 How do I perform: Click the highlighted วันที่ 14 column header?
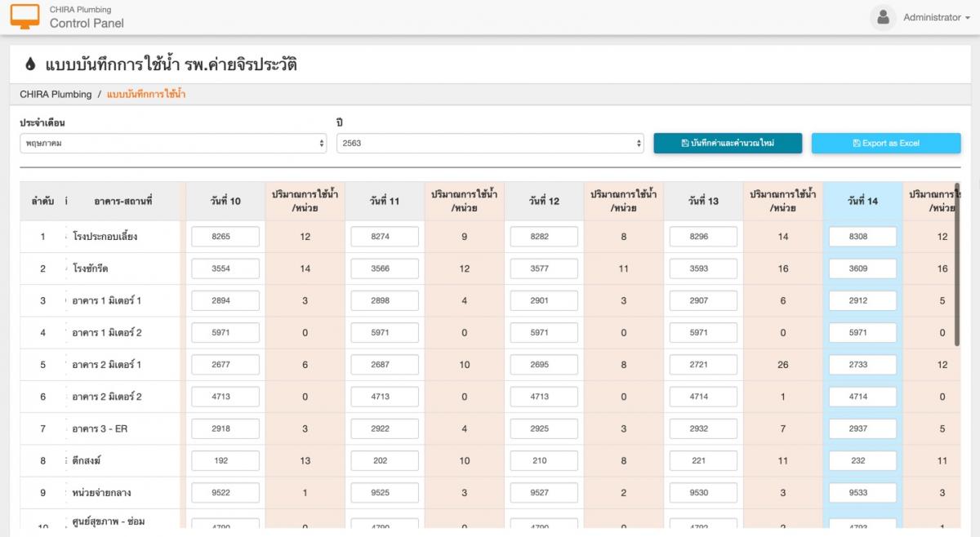[x=862, y=201]
